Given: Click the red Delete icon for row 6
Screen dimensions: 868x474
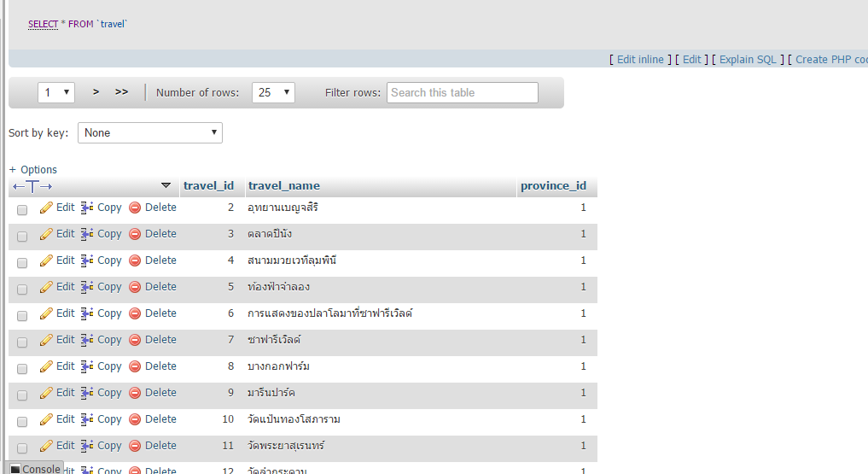Looking at the screenshot, I should [x=135, y=313].
